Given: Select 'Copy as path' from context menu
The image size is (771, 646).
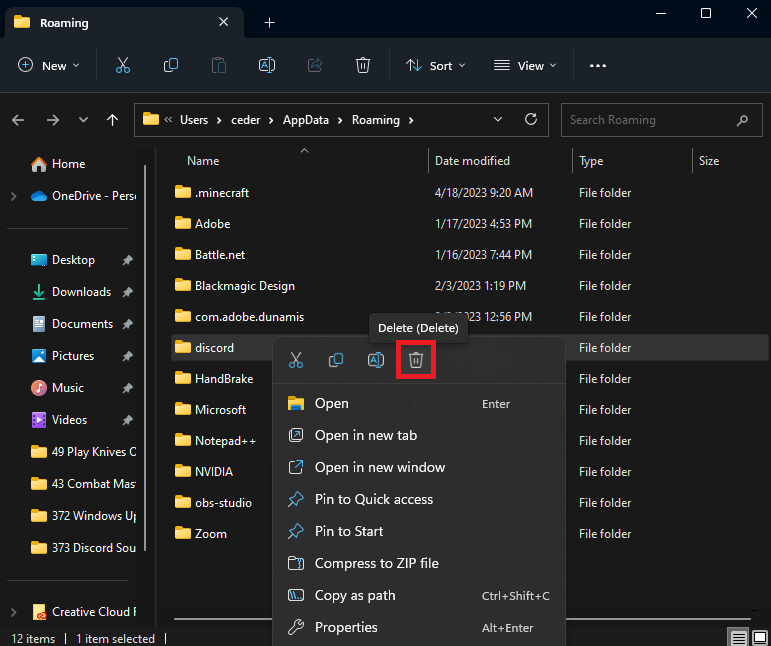Looking at the screenshot, I should click(x=355, y=595).
